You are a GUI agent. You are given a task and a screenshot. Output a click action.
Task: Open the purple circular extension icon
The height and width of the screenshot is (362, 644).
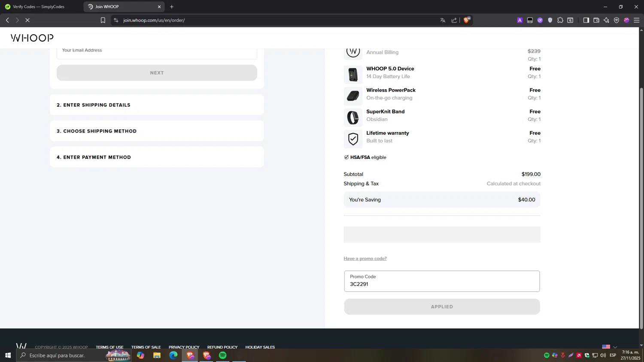[540, 20]
